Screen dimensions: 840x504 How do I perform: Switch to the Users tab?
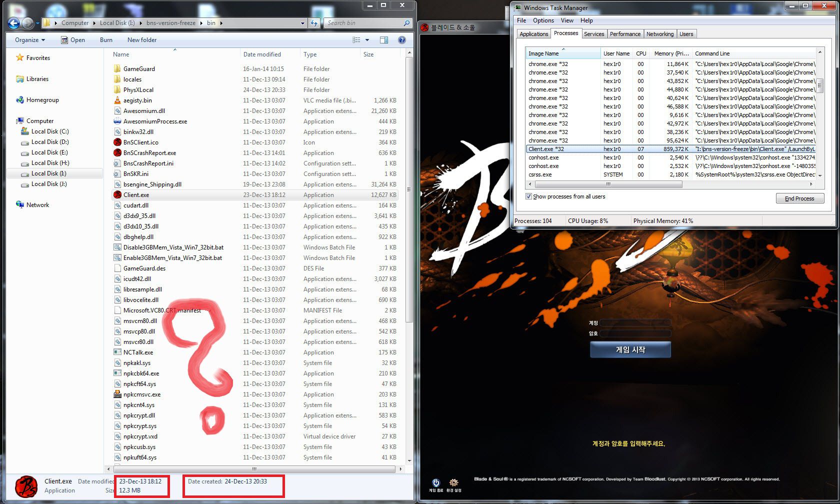click(x=686, y=34)
